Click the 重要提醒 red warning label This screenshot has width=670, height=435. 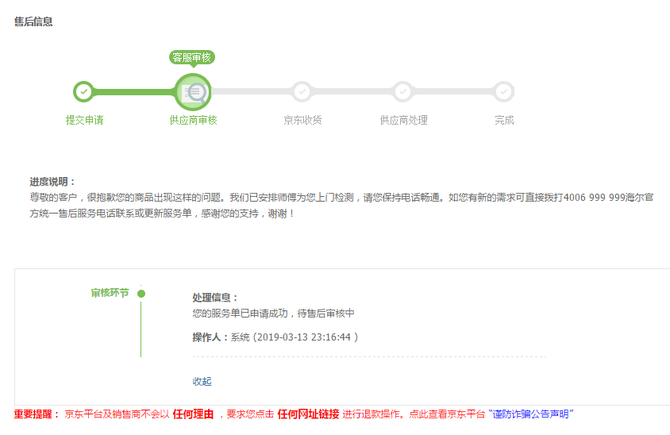(36, 414)
